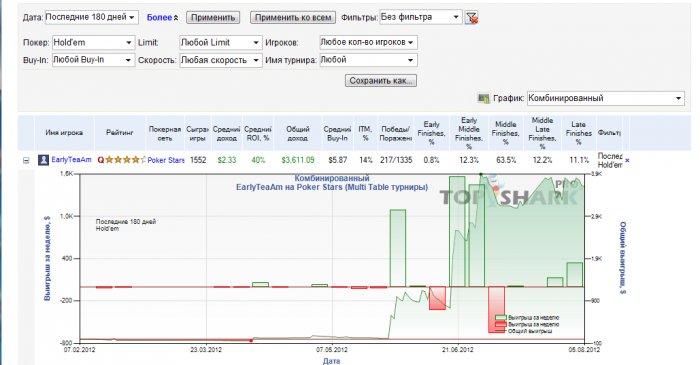The image size is (700, 365).
Task: Click the Сохранить как... button
Action: (381, 81)
